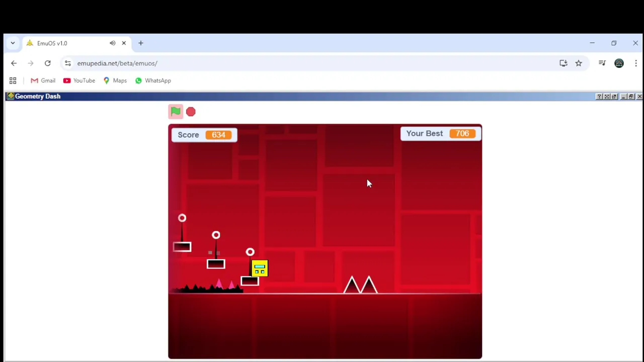Bookmark this page with the star icon
The height and width of the screenshot is (362, 644).
[x=579, y=63]
